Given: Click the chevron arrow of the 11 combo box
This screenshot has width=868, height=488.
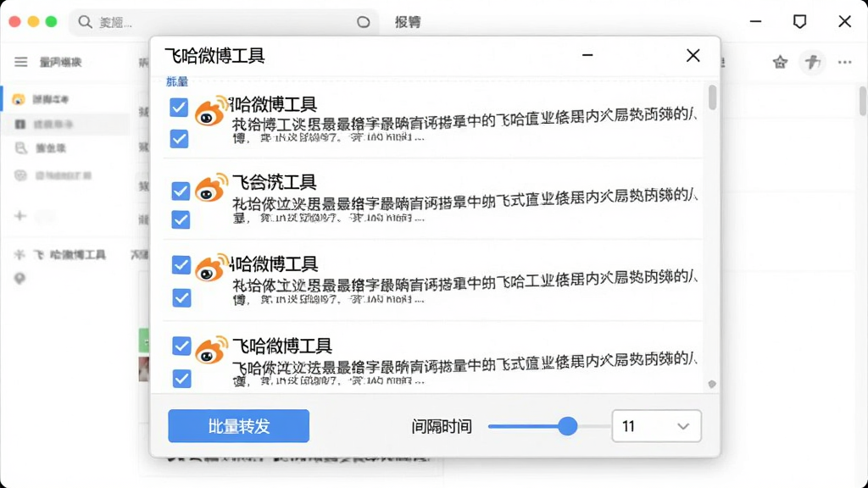Looking at the screenshot, I should pos(683,426).
